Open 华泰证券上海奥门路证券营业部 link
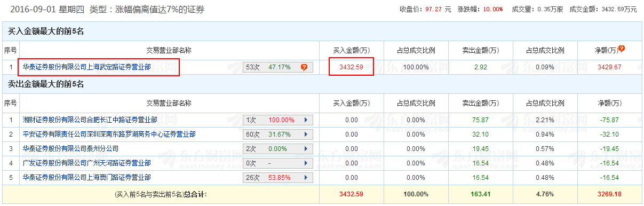 (x=87, y=177)
